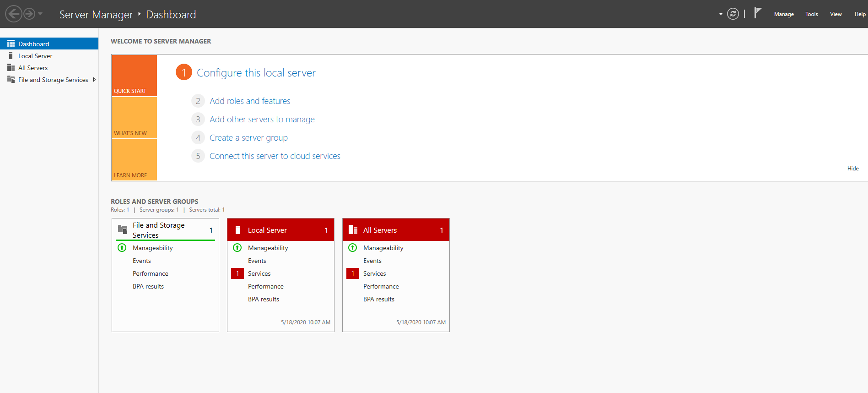The width and height of the screenshot is (868, 393).
Task: Click the back navigation arrow icon
Action: tap(14, 14)
